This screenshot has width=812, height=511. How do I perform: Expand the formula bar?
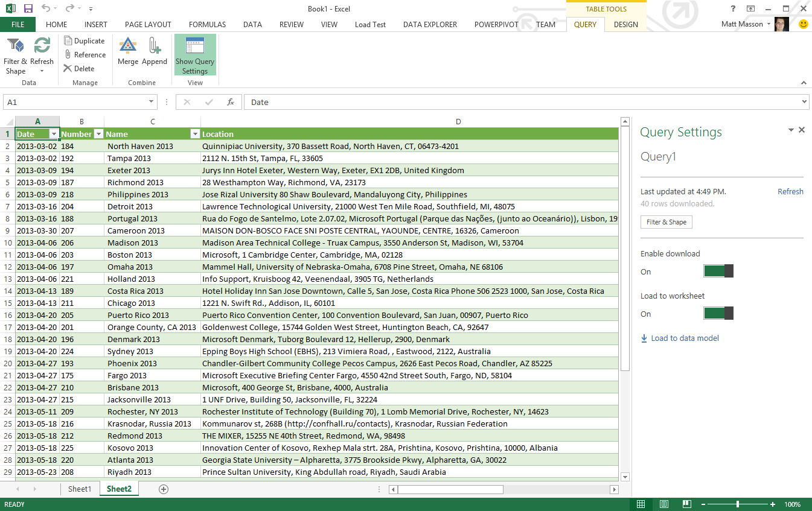pyautogui.click(x=804, y=102)
